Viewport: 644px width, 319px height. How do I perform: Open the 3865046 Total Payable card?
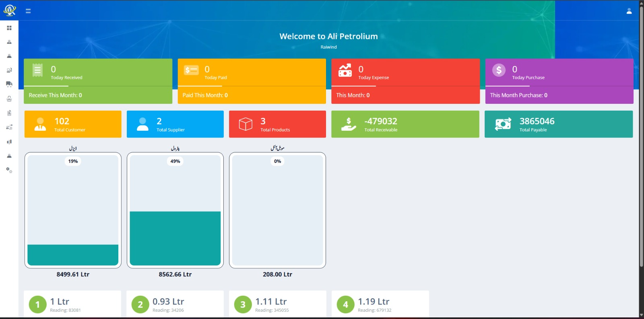tap(559, 124)
